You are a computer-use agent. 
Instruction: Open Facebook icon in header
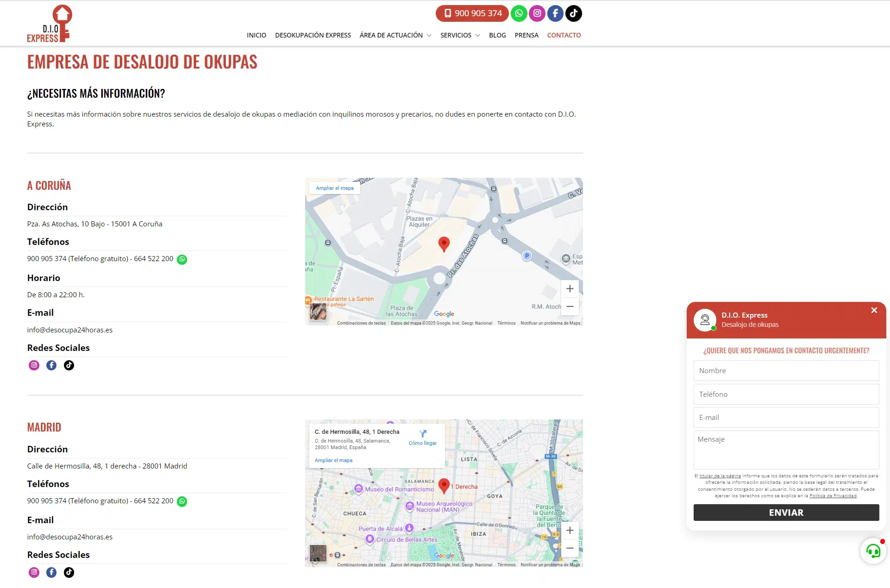click(555, 13)
